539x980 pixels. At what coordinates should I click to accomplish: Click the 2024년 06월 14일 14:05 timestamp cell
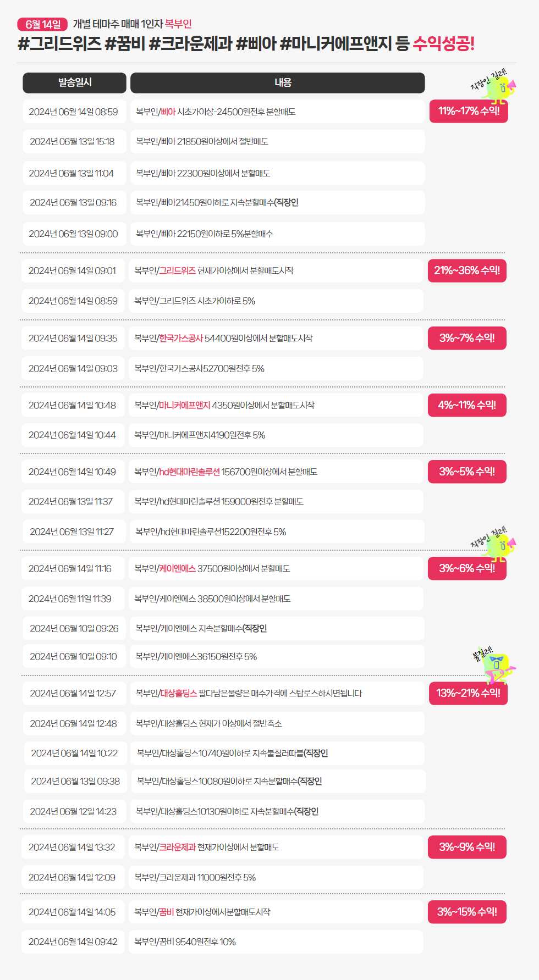(73, 912)
